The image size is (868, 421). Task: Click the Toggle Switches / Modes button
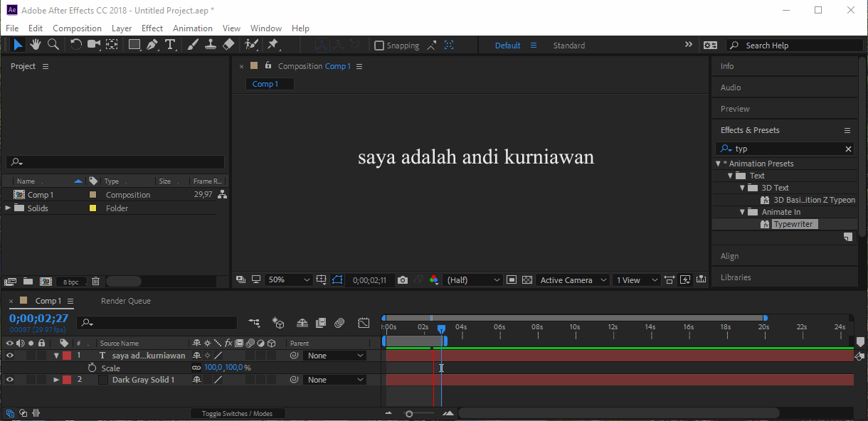coord(238,413)
